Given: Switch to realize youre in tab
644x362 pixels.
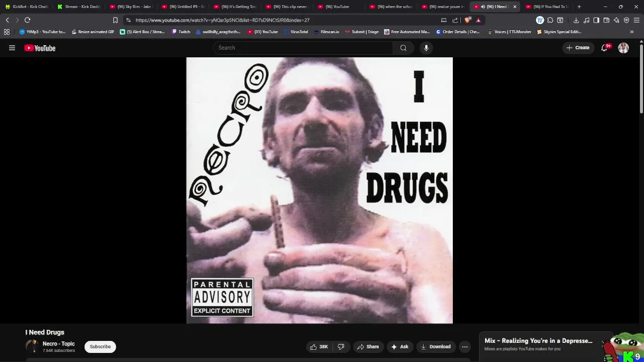Looking at the screenshot, I should coord(443,7).
